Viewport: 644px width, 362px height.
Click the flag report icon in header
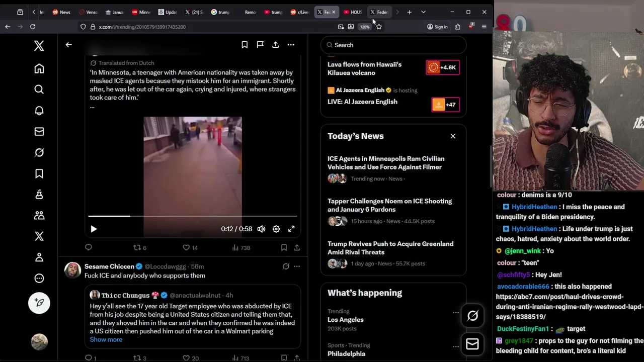(260, 45)
